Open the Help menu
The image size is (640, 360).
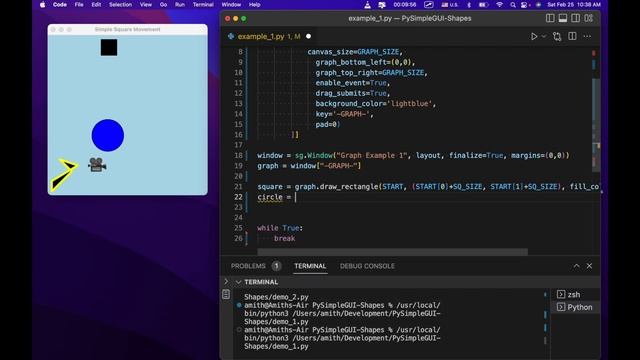pyautogui.click(x=254, y=5)
